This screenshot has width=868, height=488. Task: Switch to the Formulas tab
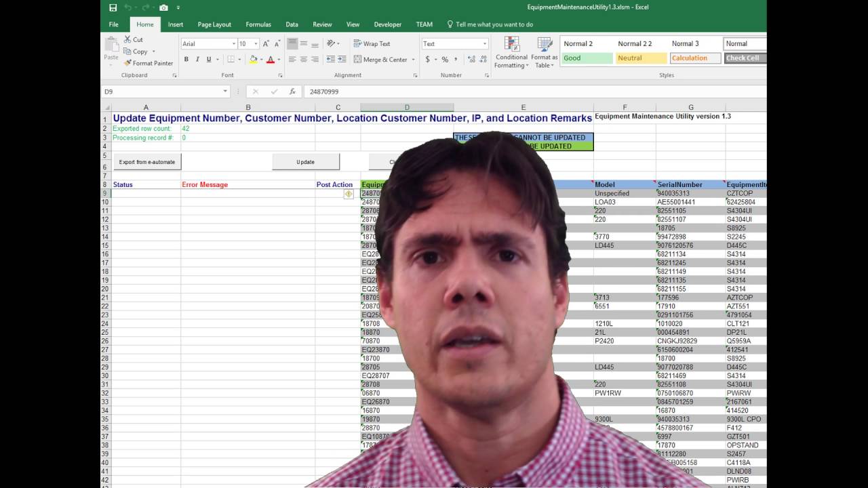pyautogui.click(x=258, y=24)
